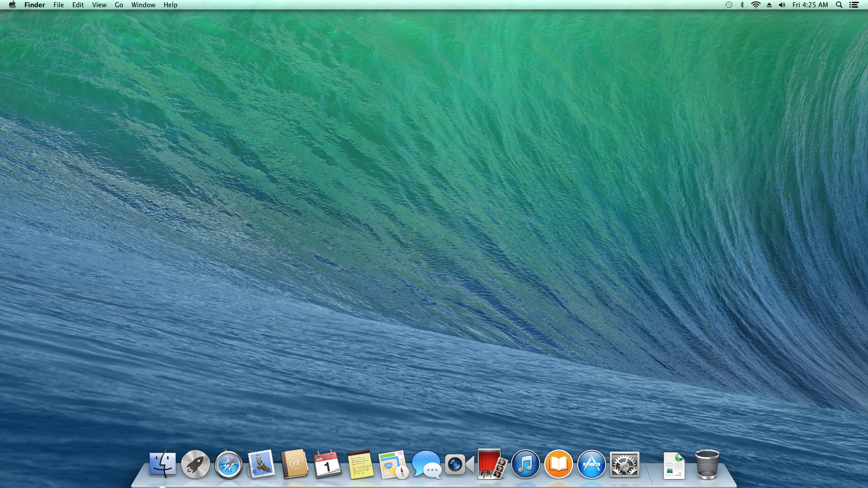Image resolution: width=868 pixels, height=488 pixels.
Task: Launch iTunes music note icon
Action: click(525, 465)
